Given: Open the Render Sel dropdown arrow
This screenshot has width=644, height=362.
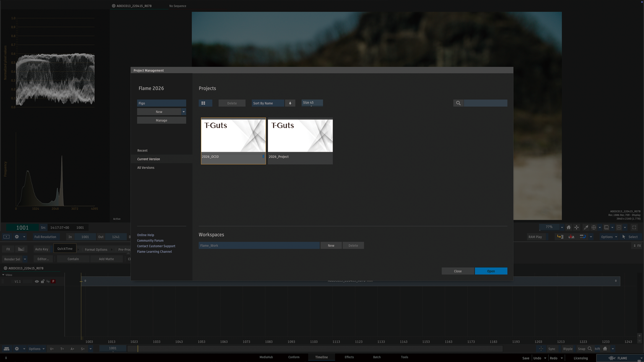Looking at the screenshot, I should pyautogui.click(x=25, y=259).
